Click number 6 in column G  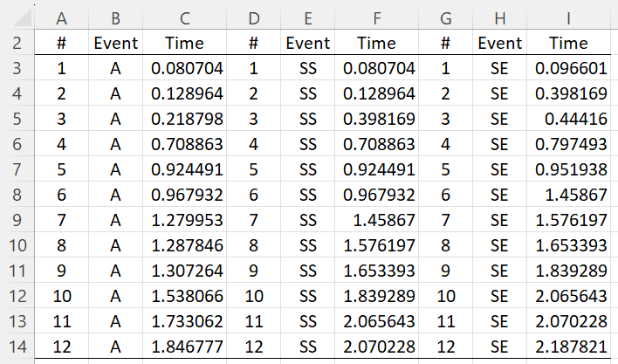click(x=446, y=195)
